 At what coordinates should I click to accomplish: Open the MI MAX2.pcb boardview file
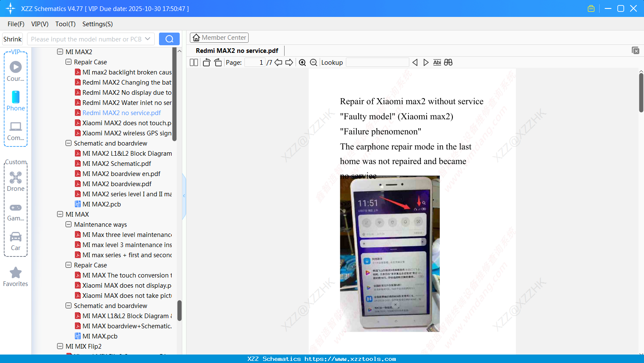(x=101, y=204)
